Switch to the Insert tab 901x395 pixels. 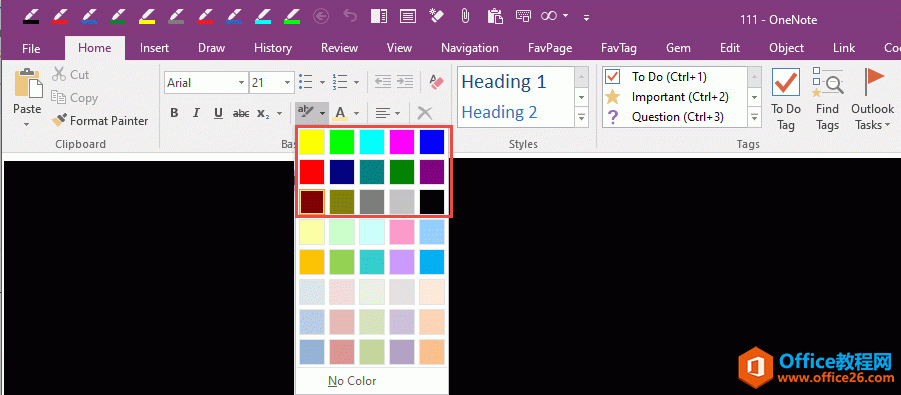[x=154, y=48]
